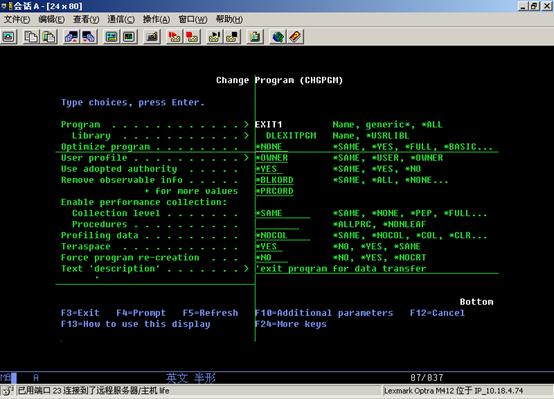Click the remote server connection status message
The width and height of the screenshot is (554, 399).
pyautogui.click(x=93, y=391)
